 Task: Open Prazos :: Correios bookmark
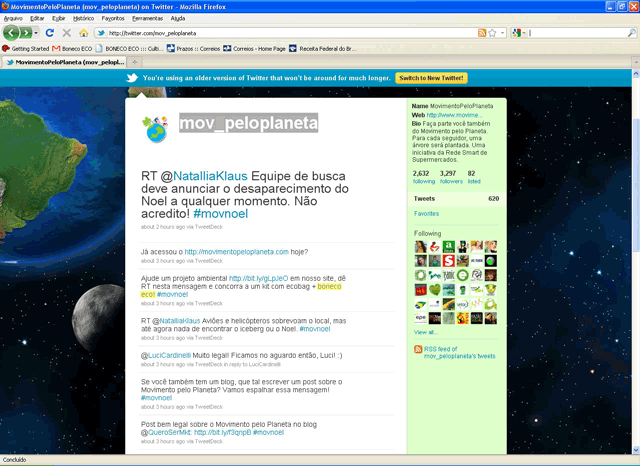[x=193, y=49]
